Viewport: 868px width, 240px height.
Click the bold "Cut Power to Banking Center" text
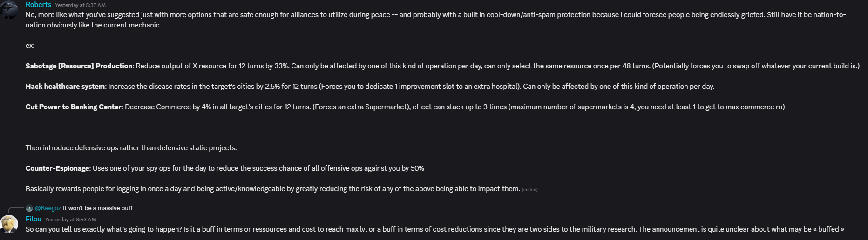coord(73,107)
